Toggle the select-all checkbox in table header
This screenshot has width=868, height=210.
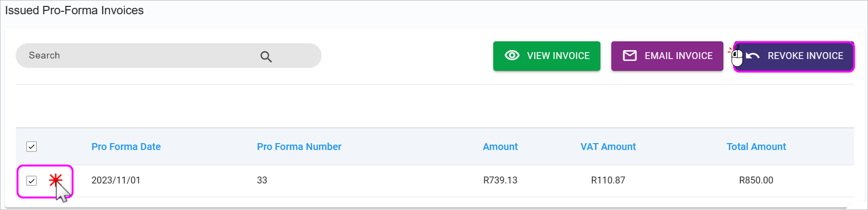pos(31,147)
